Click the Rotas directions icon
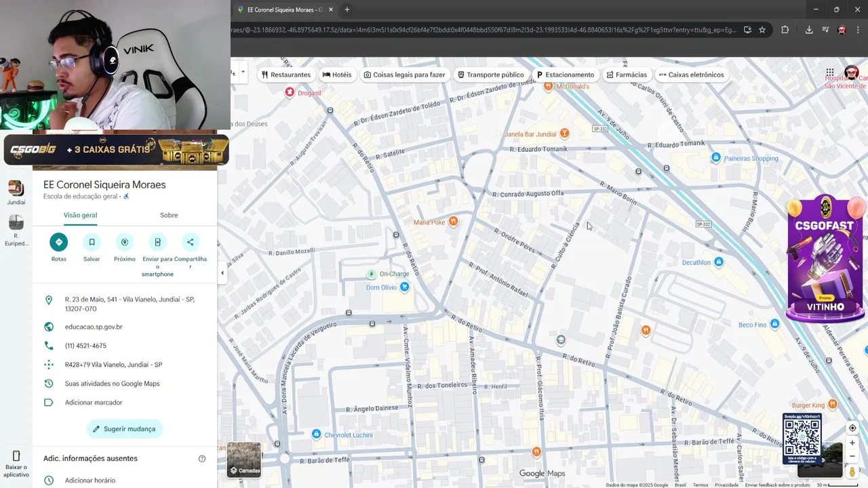Viewport: 868px width, 488px height. (59, 242)
